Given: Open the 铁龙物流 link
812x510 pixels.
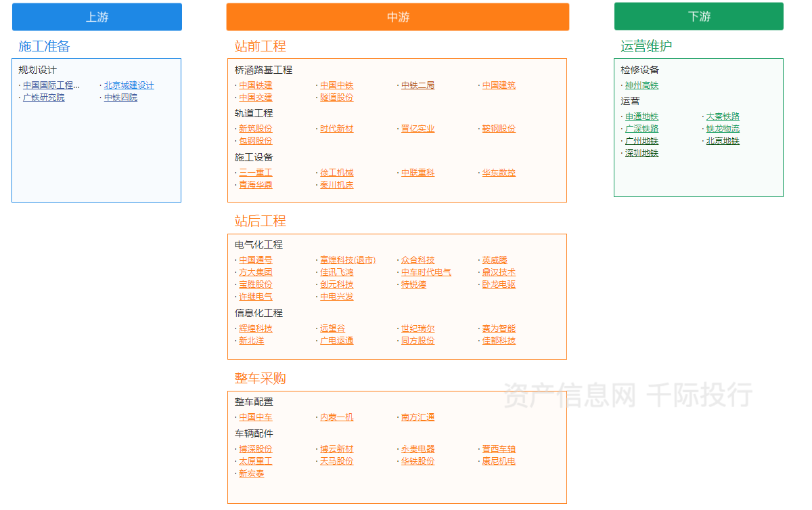Looking at the screenshot, I should tap(723, 129).
